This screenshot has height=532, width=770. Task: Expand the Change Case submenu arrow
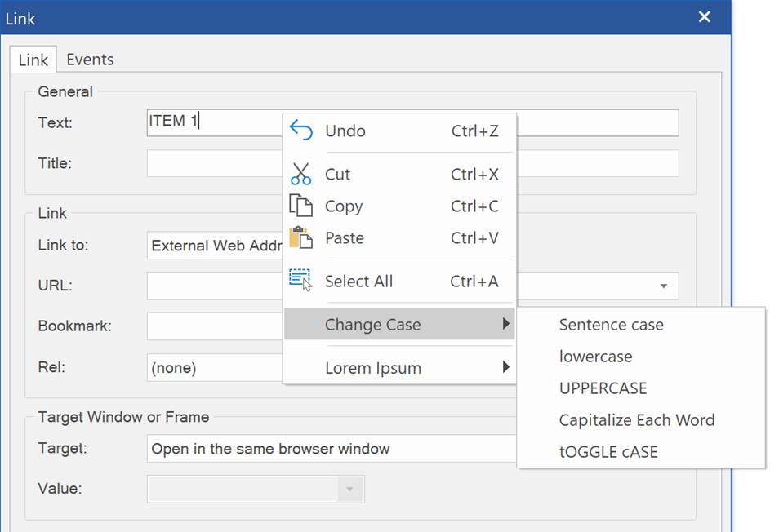506,325
